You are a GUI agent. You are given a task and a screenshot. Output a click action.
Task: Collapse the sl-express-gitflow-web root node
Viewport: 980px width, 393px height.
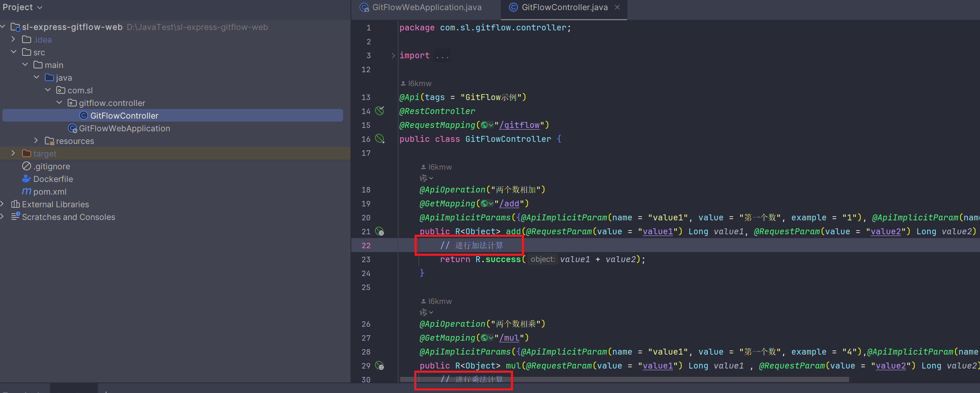[x=3, y=27]
